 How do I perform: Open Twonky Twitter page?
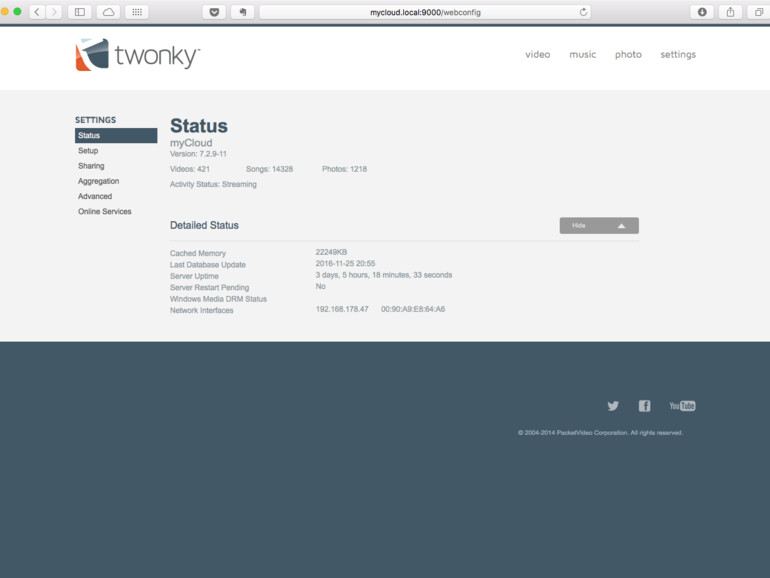point(613,406)
